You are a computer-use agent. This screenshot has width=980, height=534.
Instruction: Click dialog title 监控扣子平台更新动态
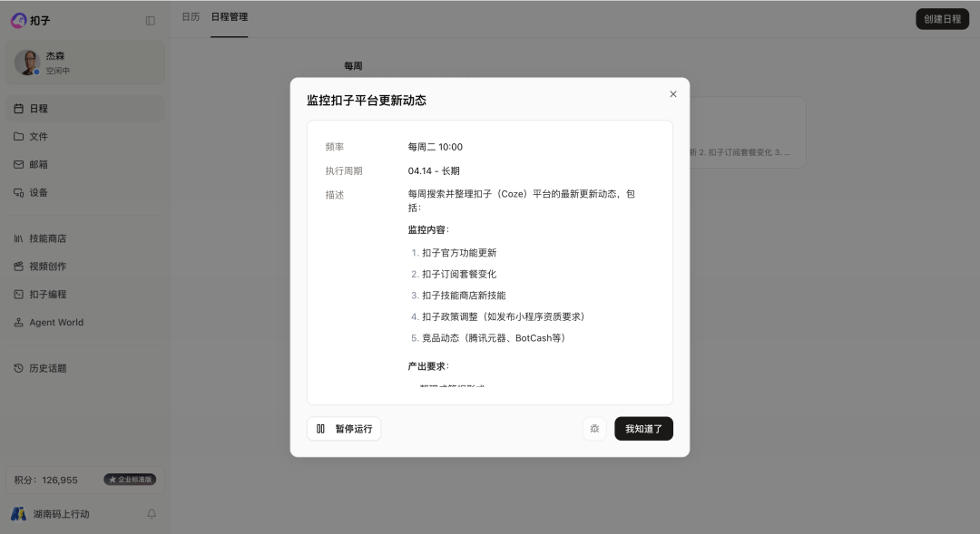(367, 101)
